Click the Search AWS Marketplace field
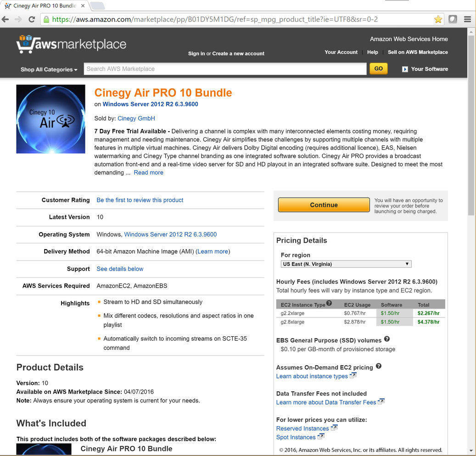This screenshot has width=476, height=456. 225,69
